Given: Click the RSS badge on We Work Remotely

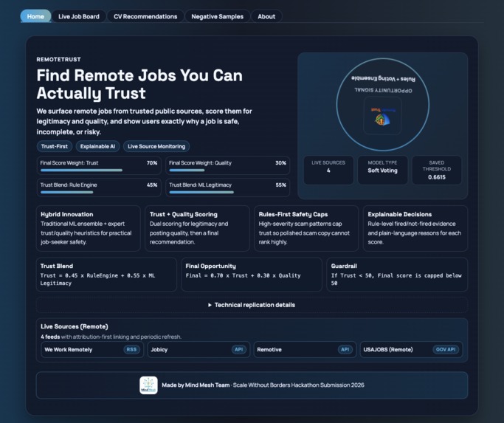Looking at the screenshot, I should point(131,350).
